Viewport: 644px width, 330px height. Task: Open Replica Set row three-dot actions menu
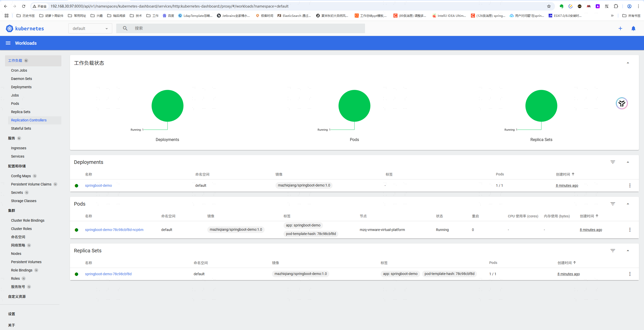630,274
